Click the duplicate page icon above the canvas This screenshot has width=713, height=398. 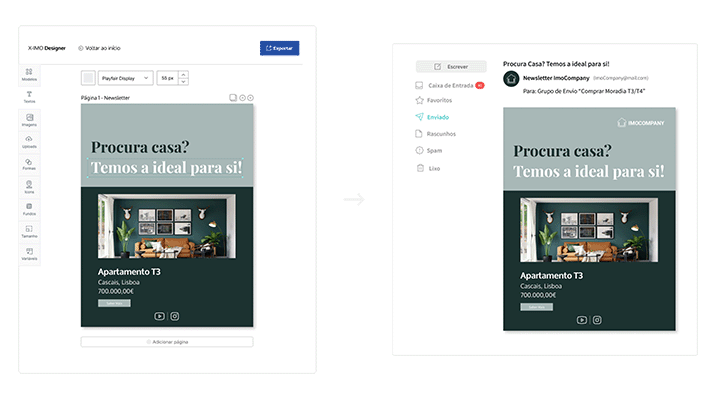pyautogui.click(x=233, y=98)
